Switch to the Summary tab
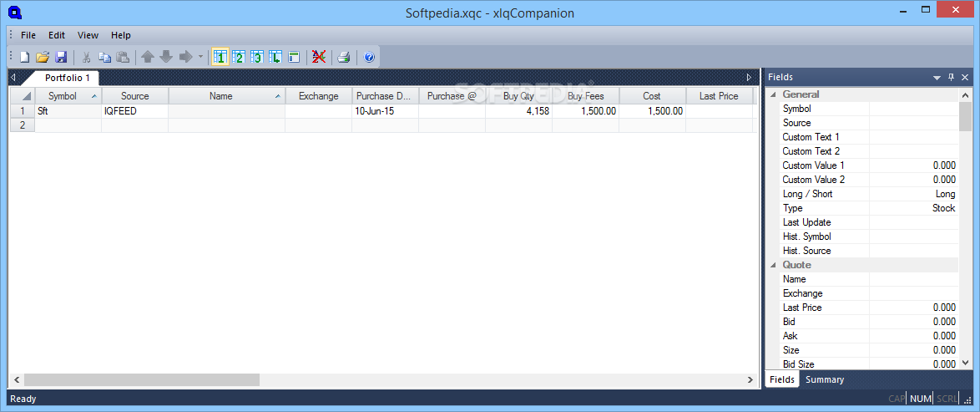 [x=825, y=379]
